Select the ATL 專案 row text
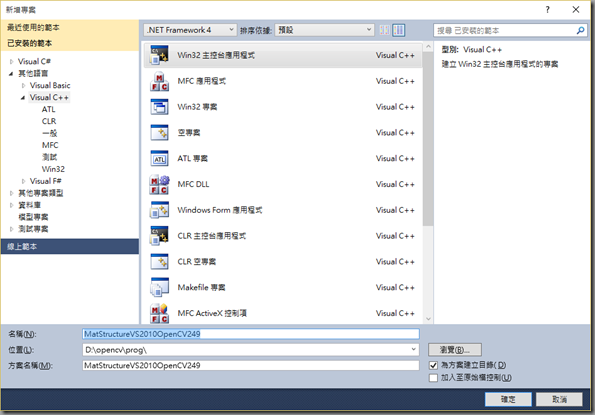Viewport: 595px width, 415px height. coord(193,159)
